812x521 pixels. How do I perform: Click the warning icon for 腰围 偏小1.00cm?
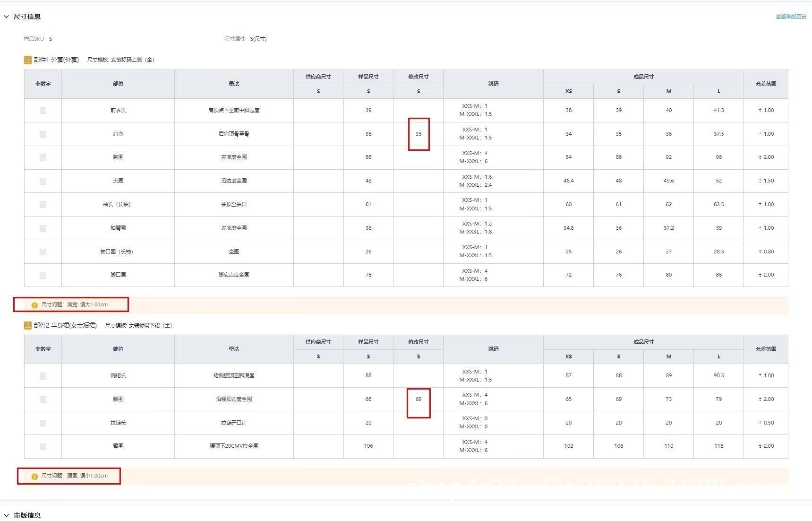click(x=34, y=476)
